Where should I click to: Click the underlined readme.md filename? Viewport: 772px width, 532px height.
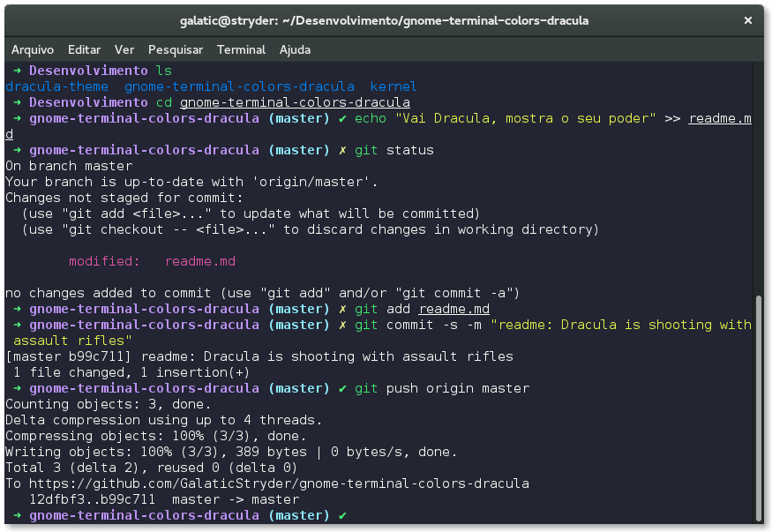[453, 309]
